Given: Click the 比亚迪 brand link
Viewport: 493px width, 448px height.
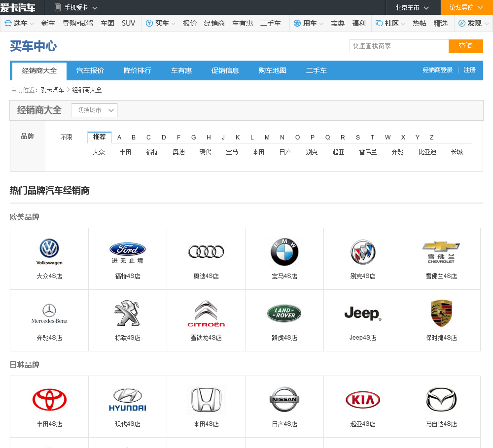Looking at the screenshot, I should point(427,152).
